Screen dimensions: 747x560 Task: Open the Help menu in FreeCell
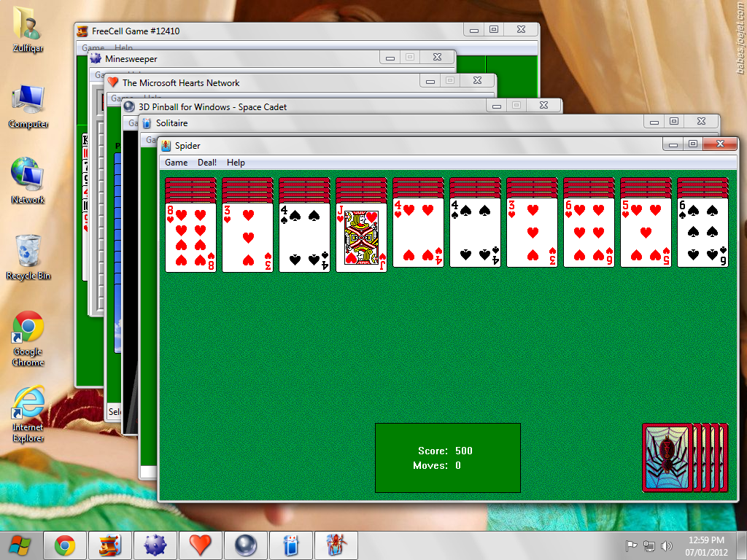[123, 47]
